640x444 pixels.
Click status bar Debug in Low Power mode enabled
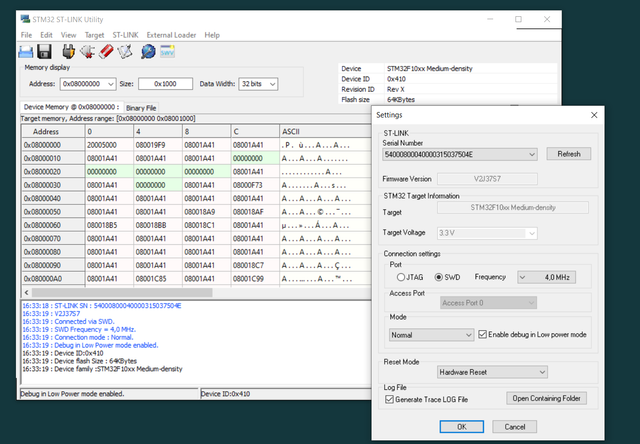[x=72, y=394]
